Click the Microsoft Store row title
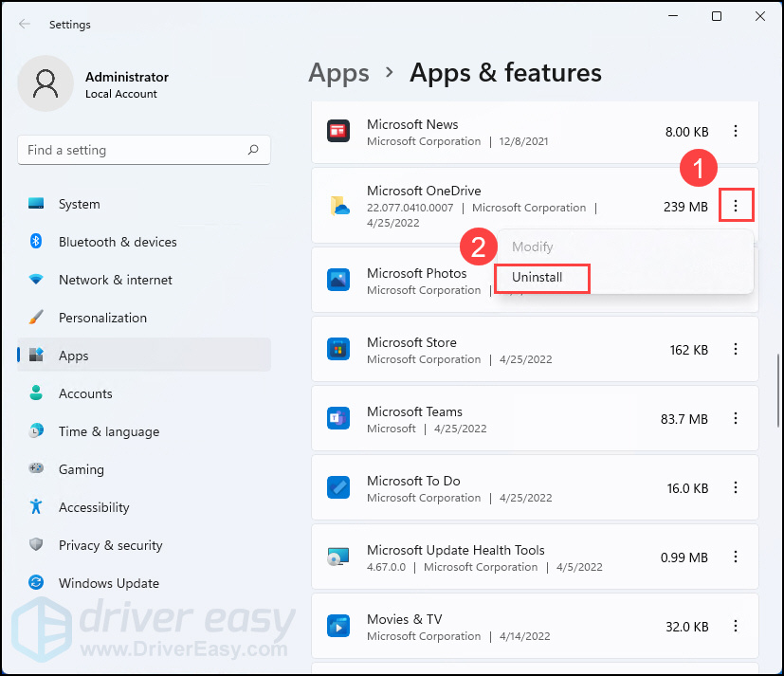 [x=411, y=342]
